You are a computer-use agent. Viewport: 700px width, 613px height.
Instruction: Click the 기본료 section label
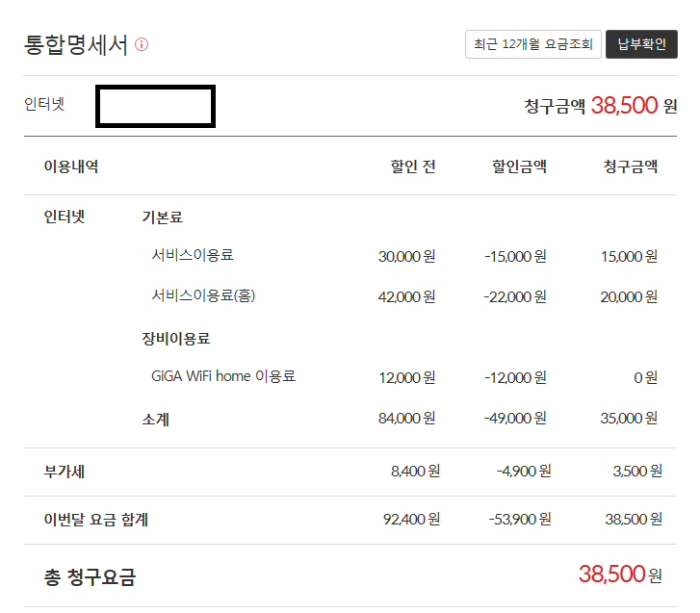pyautogui.click(x=162, y=217)
